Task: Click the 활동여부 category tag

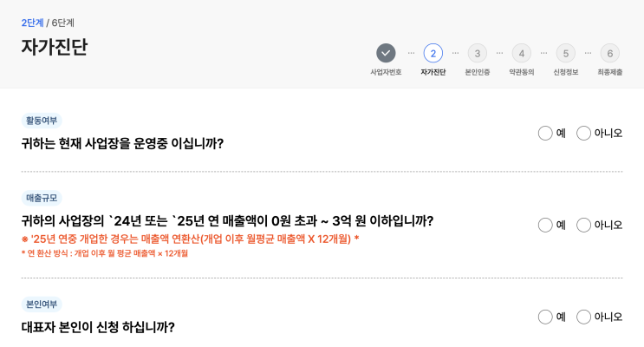Action: pyautogui.click(x=42, y=121)
